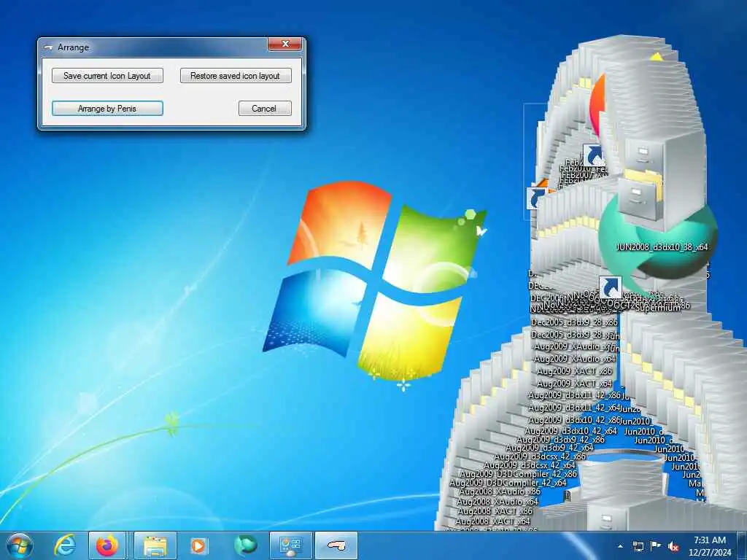This screenshot has width=747, height=560.
Task: Show hidden tray icons arrow
Action: click(x=620, y=546)
